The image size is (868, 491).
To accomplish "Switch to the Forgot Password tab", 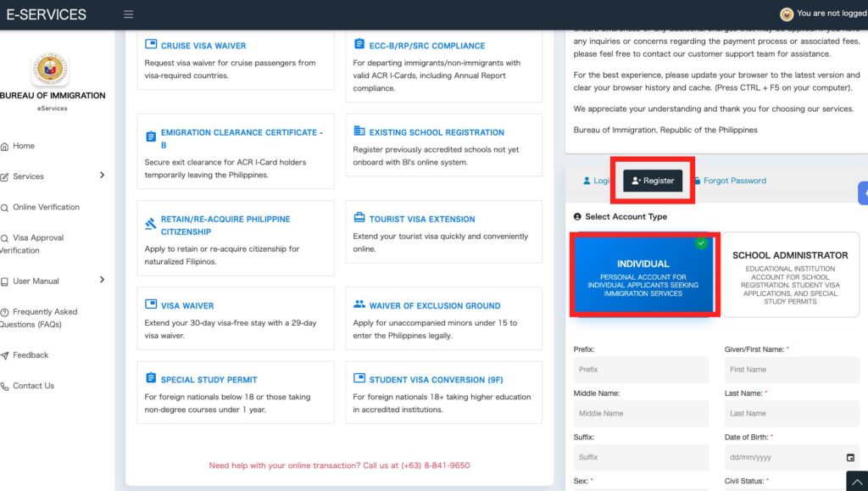I will coord(733,181).
